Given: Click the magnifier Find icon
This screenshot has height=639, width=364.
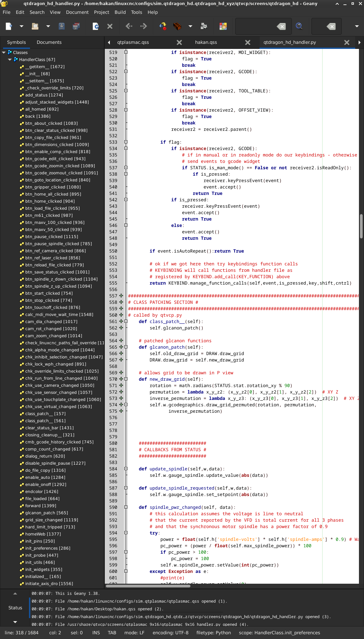Looking at the screenshot, I should click(x=299, y=26).
